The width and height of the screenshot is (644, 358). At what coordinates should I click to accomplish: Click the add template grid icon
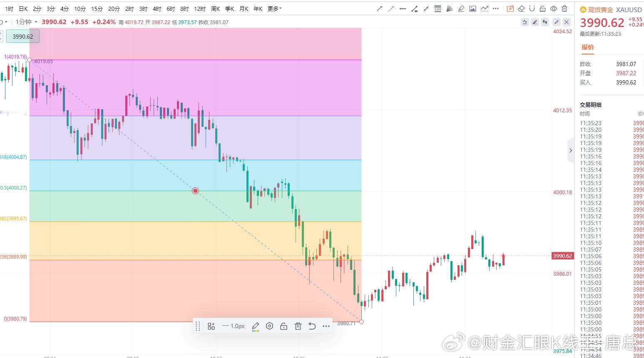click(x=211, y=326)
